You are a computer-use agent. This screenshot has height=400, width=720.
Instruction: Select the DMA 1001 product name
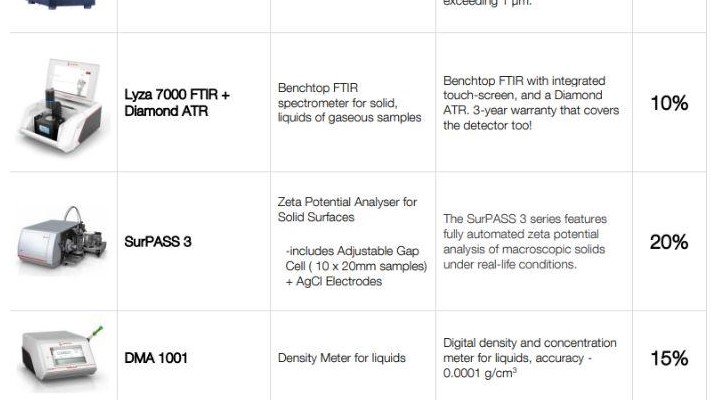tap(155, 358)
